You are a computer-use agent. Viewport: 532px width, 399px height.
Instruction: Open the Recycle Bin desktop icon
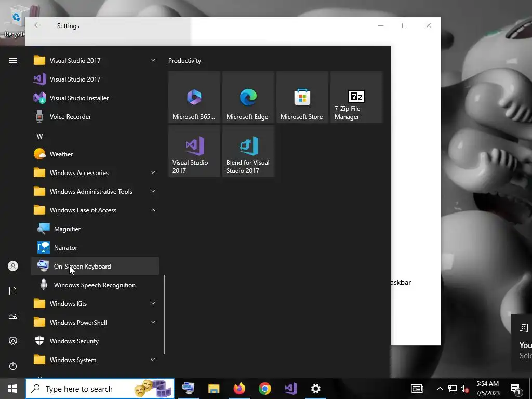click(x=14, y=22)
